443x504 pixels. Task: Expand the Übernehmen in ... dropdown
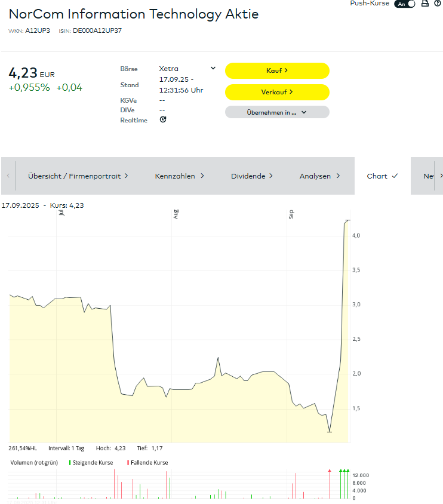point(277,112)
